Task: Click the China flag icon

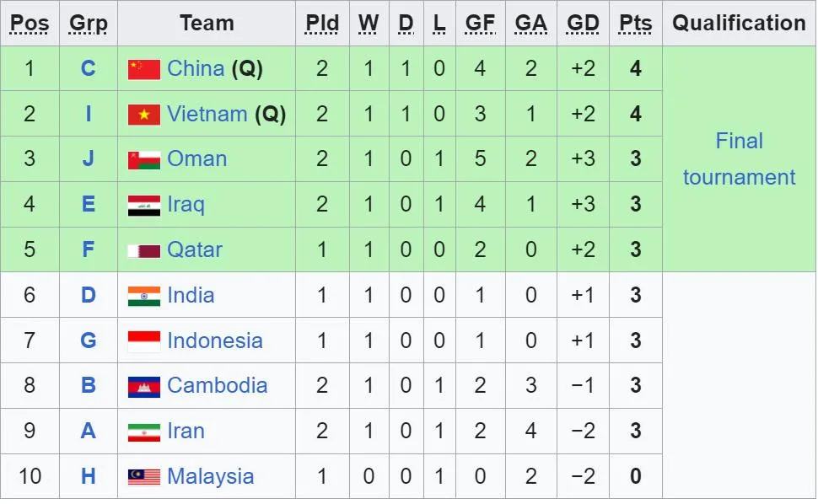Action: [143, 69]
